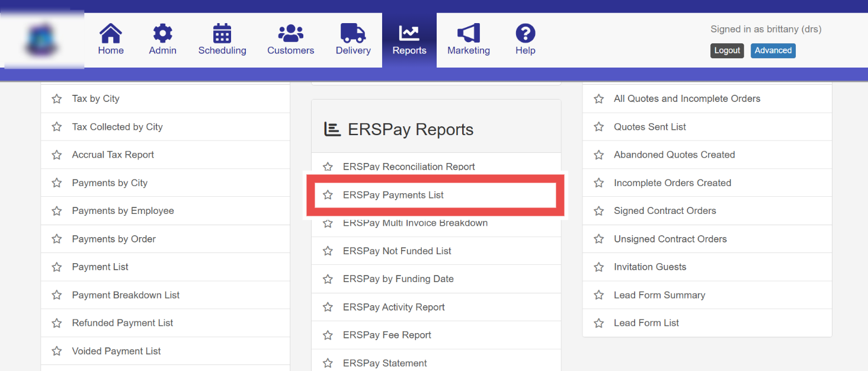Open Voided Payment List report
This screenshot has height=371, width=868.
(x=116, y=351)
